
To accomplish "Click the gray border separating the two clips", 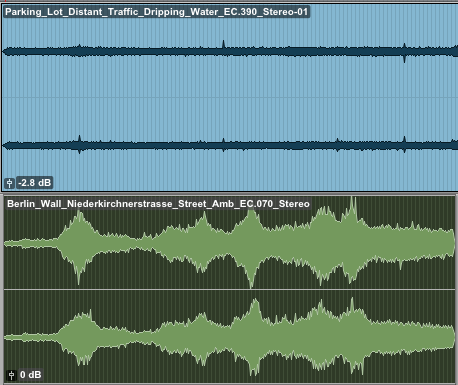I will 229,194.
